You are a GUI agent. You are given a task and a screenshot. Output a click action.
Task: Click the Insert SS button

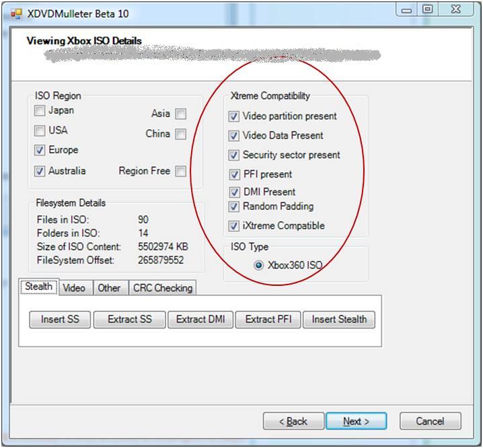click(x=60, y=320)
